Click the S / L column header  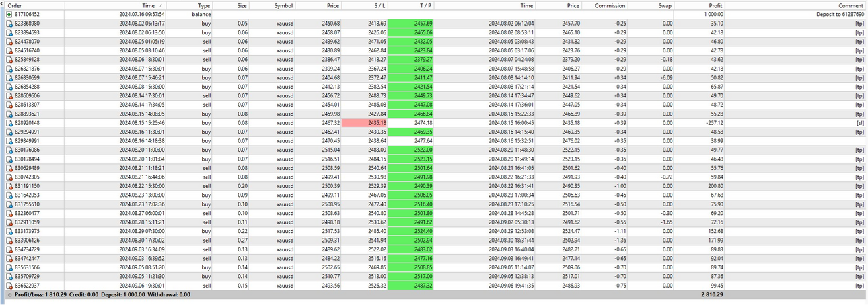click(x=365, y=5)
